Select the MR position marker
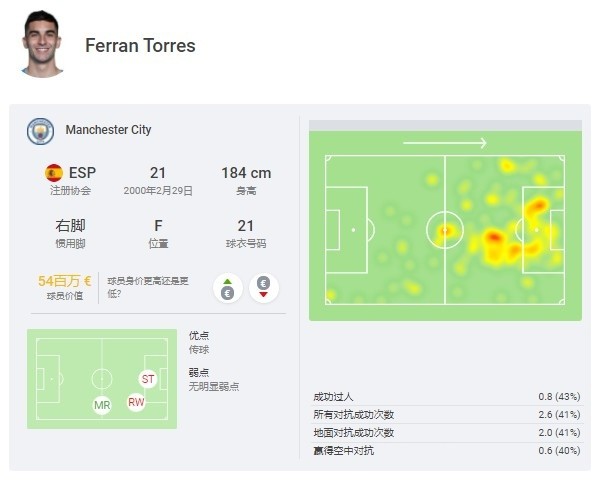 point(102,405)
